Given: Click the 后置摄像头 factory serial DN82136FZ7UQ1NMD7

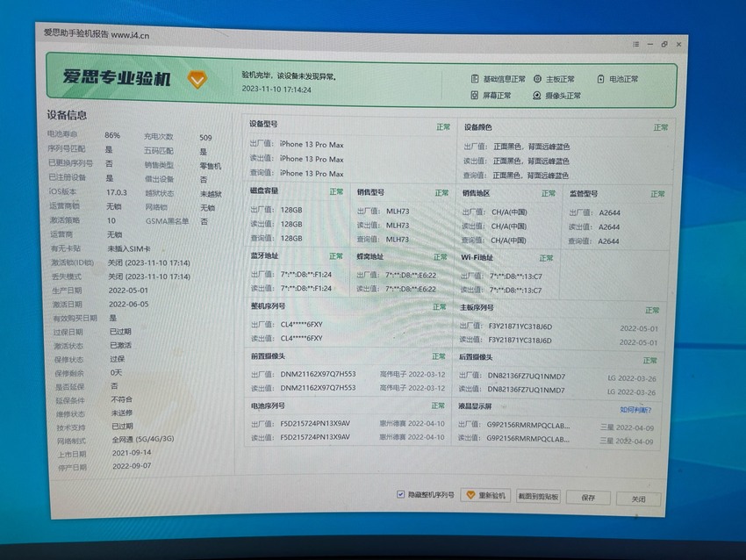Looking at the screenshot, I should [x=527, y=377].
